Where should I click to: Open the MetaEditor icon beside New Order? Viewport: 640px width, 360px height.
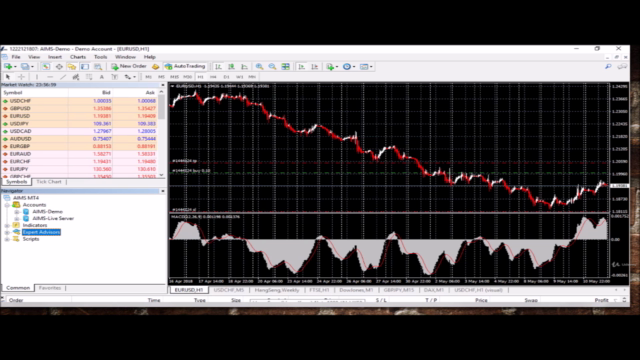point(156,67)
